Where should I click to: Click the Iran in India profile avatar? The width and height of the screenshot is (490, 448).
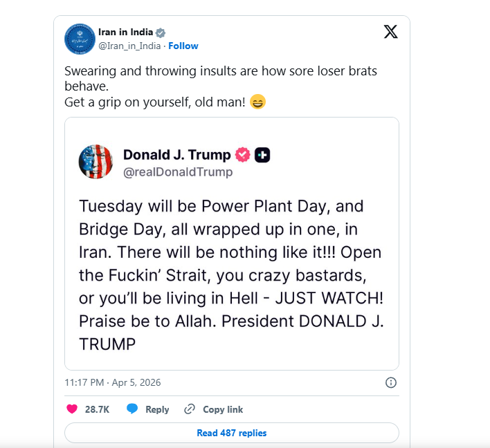(79, 39)
